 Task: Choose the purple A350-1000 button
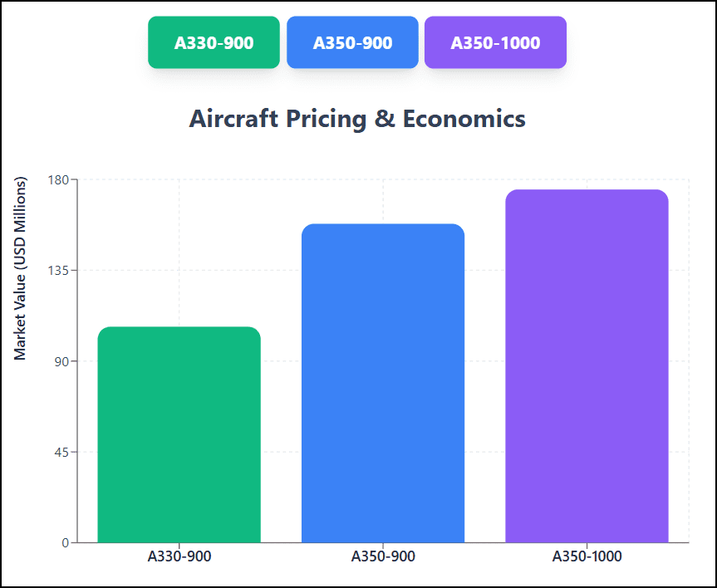click(x=495, y=42)
